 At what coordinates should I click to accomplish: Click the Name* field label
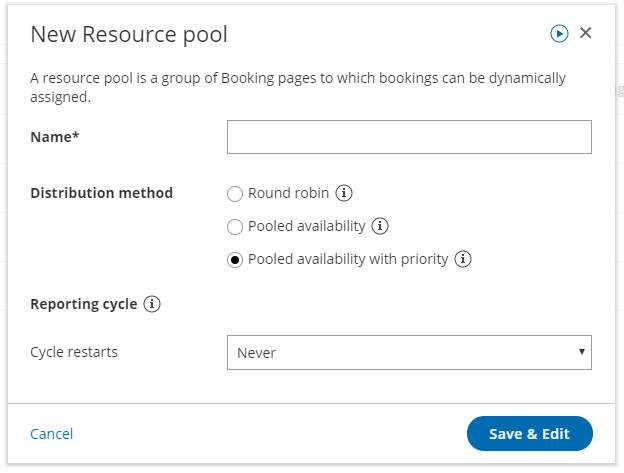click(x=55, y=137)
